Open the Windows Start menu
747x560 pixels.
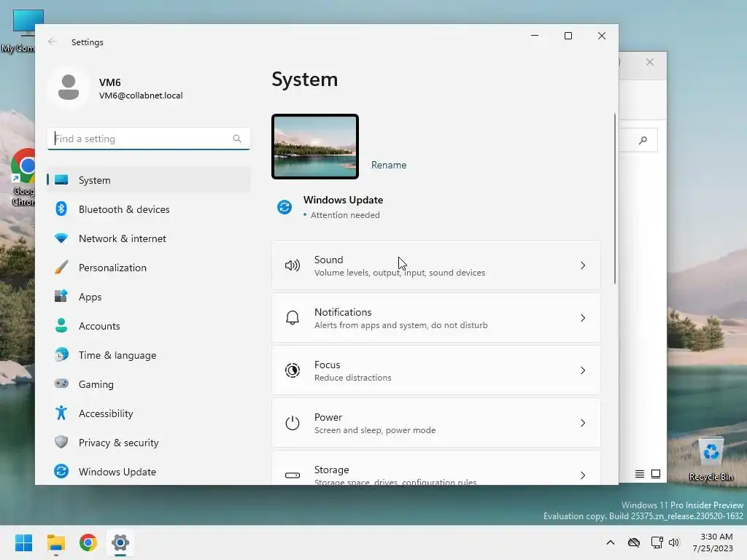click(24, 542)
